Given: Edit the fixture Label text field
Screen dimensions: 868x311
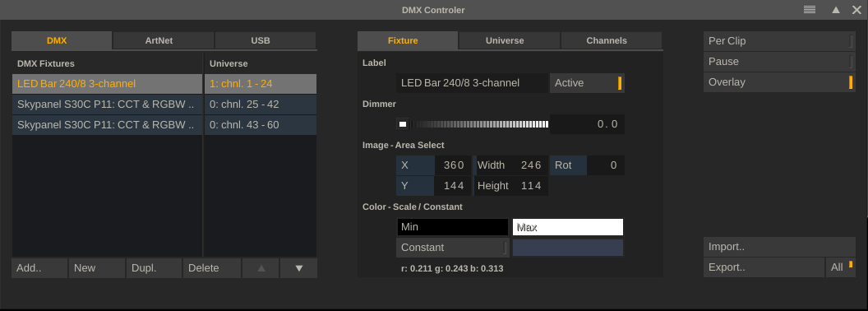Looking at the screenshot, I should click(472, 83).
